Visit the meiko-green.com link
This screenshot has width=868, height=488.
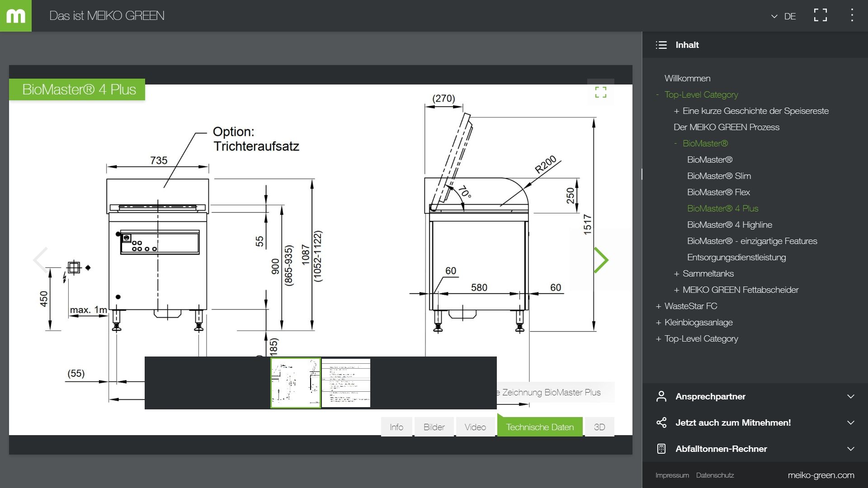[x=821, y=475]
